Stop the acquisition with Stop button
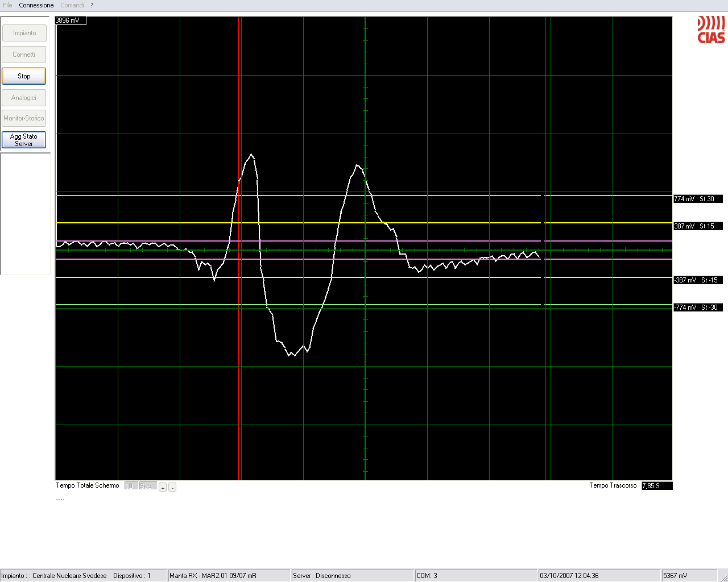This screenshot has height=582, width=728. click(24, 76)
